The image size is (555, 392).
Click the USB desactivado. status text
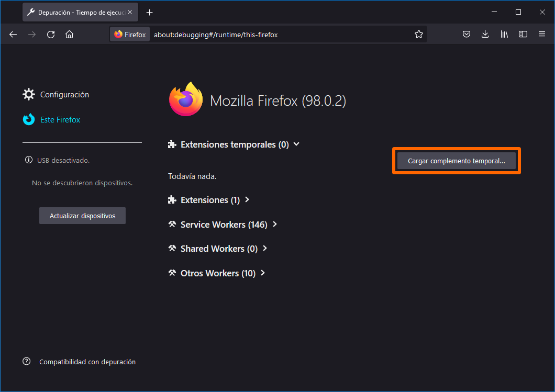(x=63, y=160)
